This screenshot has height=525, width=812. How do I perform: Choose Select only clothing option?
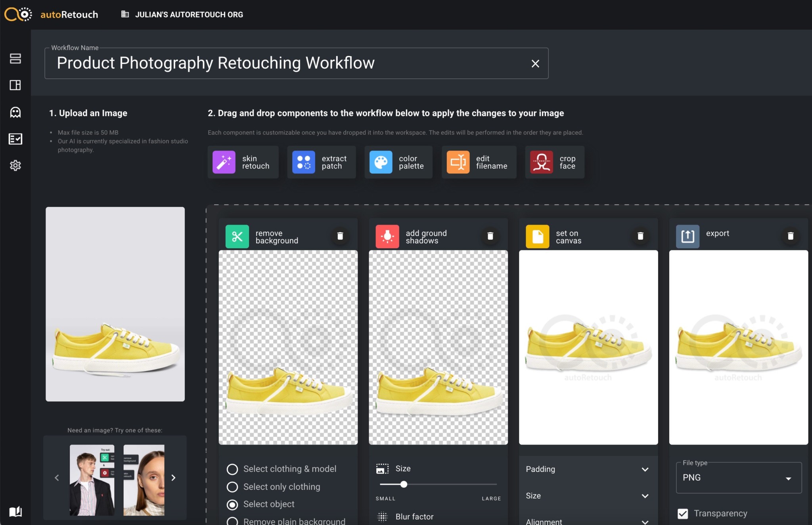pos(274,487)
